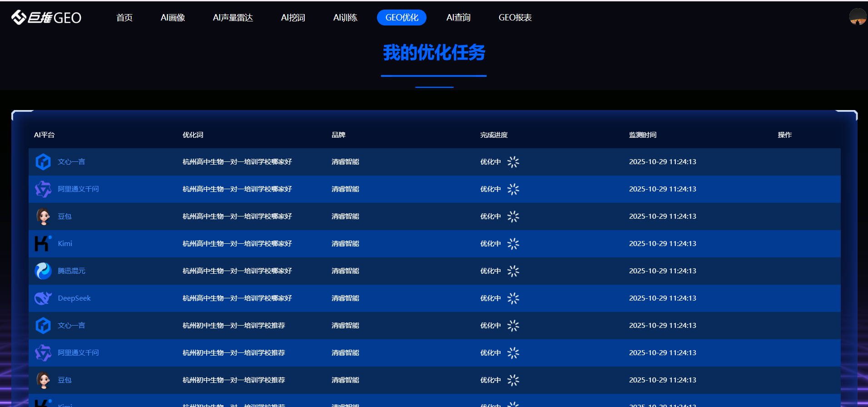This screenshot has width=868, height=407.
Task: Click the 巨推GEO logo
Action: (46, 17)
